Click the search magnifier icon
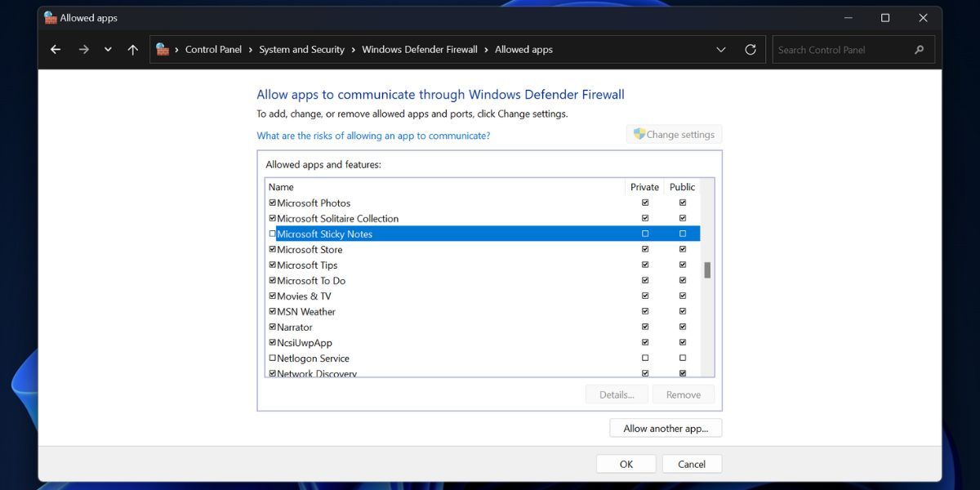 tap(919, 49)
